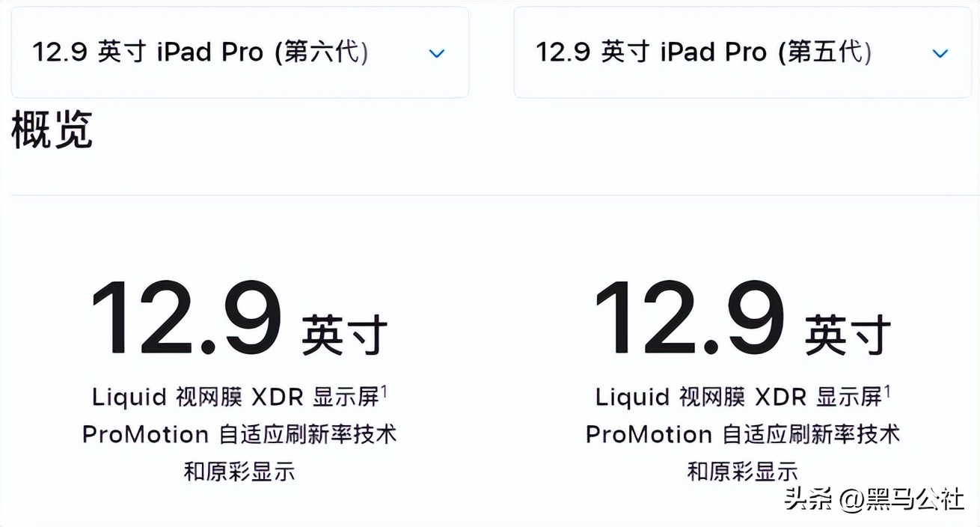Viewport: 980px width, 527px height.
Task: Click the 和原彩显示 text under the left column
Action: tap(239, 472)
